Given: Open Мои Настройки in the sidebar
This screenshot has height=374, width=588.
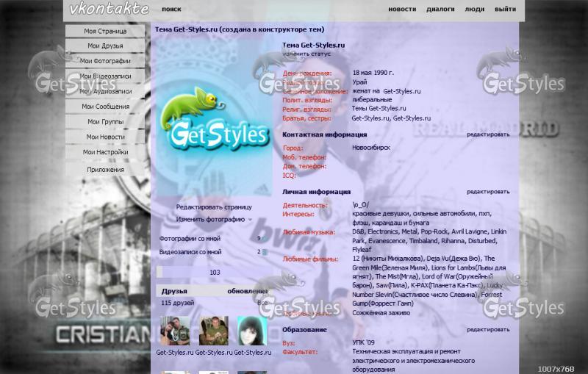Looking at the screenshot, I should click(105, 152).
